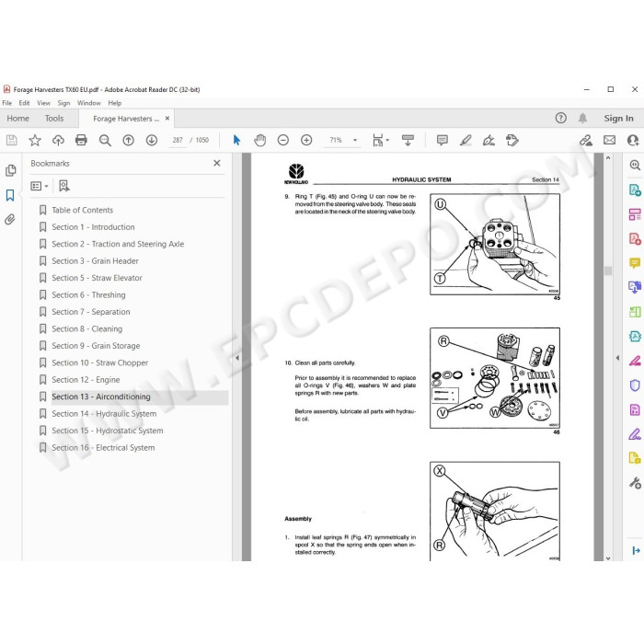Open Section 10 - Straw Chopper bookmark

pyautogui.click(x=99, y=362)
